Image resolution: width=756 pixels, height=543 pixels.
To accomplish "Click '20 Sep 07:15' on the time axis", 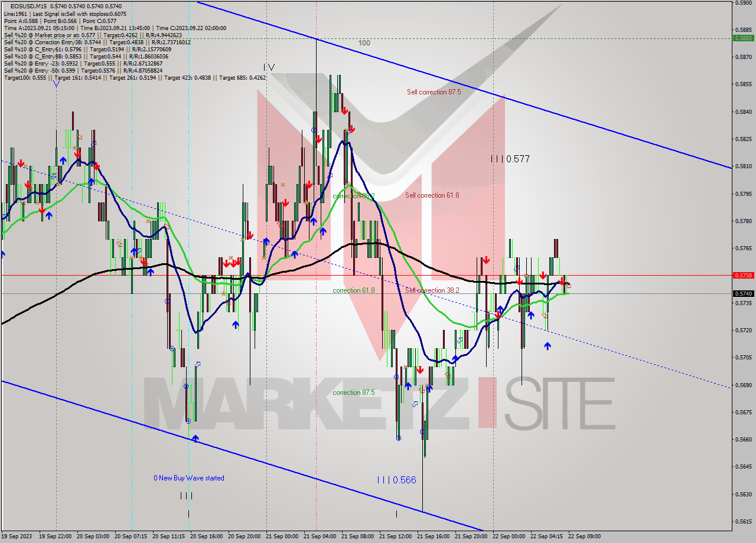I will [132, 537].
